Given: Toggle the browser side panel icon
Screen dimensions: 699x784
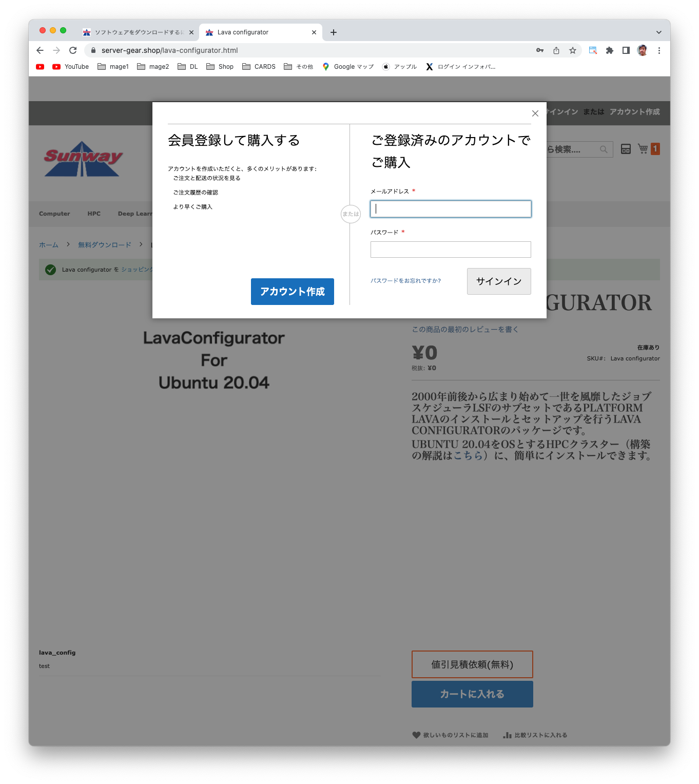Looking at the screenshot, I should 626,50.
